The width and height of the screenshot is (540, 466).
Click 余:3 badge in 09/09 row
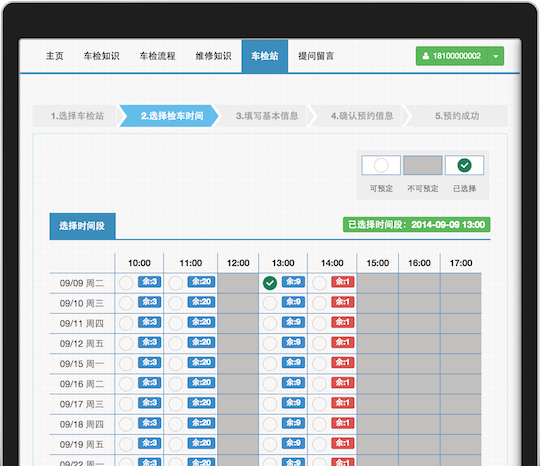(x=149, y=282)
